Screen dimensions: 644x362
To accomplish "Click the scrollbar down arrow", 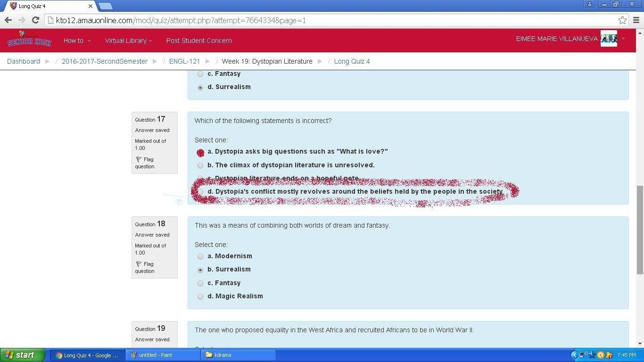I will [x=640, y=344].
